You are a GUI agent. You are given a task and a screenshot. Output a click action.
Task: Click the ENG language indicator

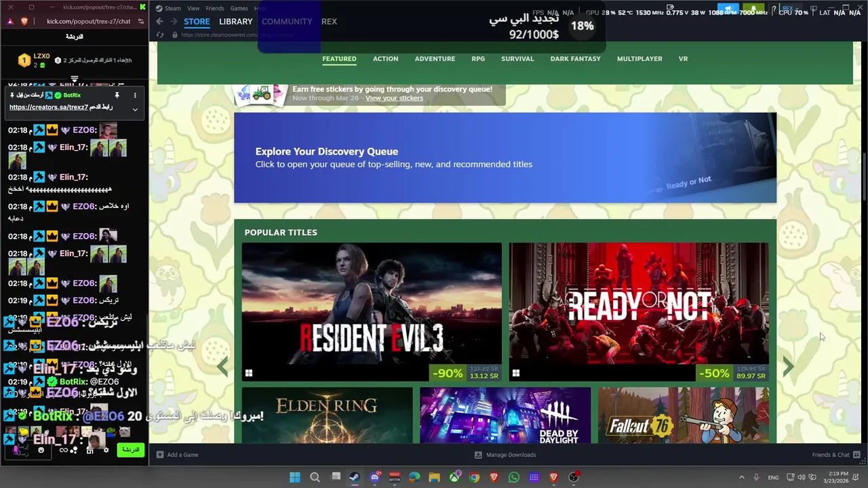[773, 477]
